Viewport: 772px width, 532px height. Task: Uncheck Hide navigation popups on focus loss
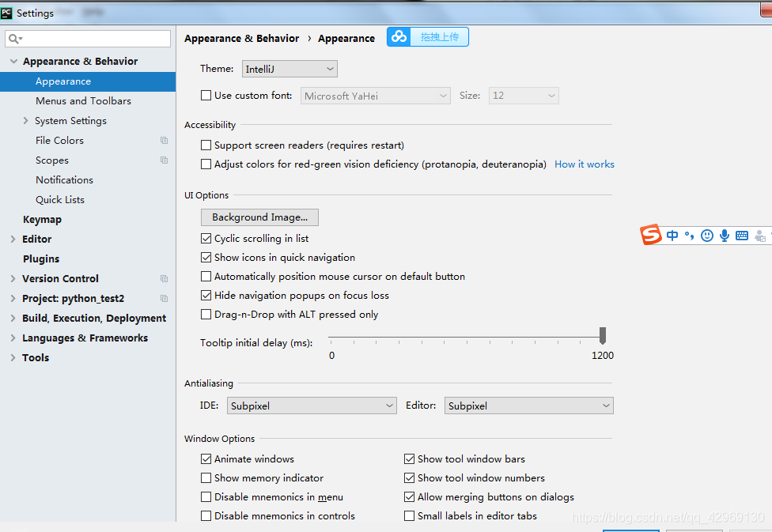[206, 296]
